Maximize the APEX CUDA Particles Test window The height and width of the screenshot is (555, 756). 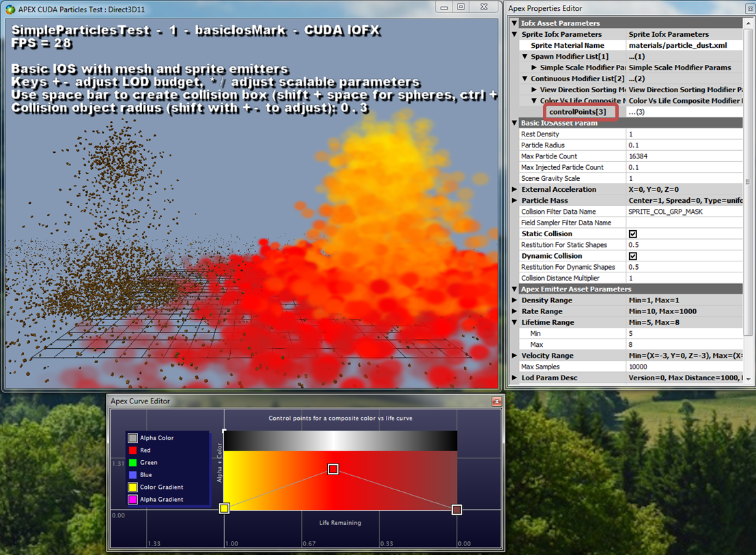[461, 8]
